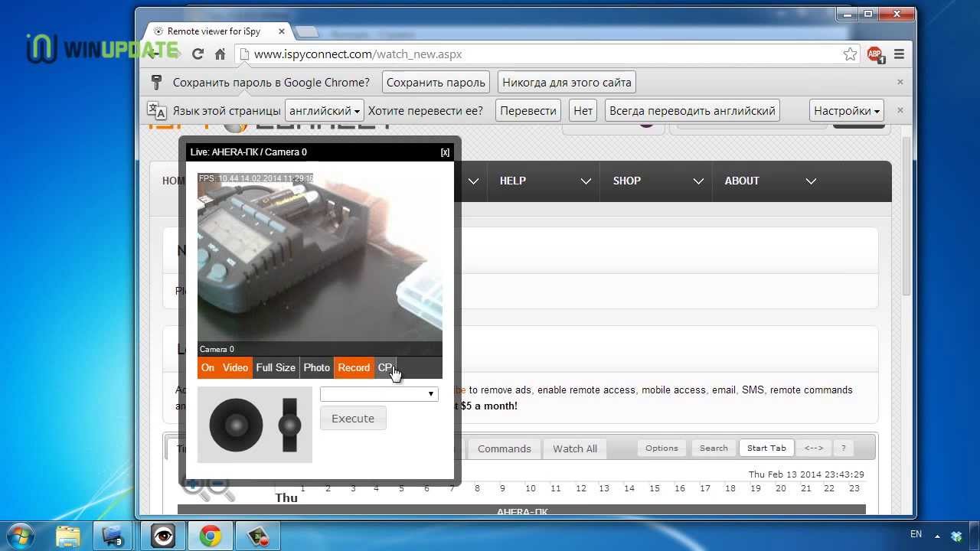Screen dimensions: 980x551
Task: Click the address bar URL
Action: (x=358, y=54)
